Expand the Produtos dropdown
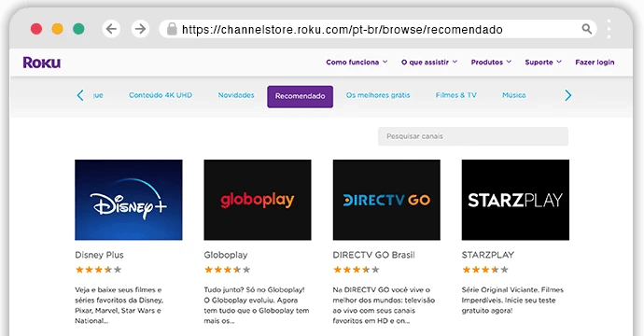The height and width of the screenshot is (336, 644). [x=491, y=62]
